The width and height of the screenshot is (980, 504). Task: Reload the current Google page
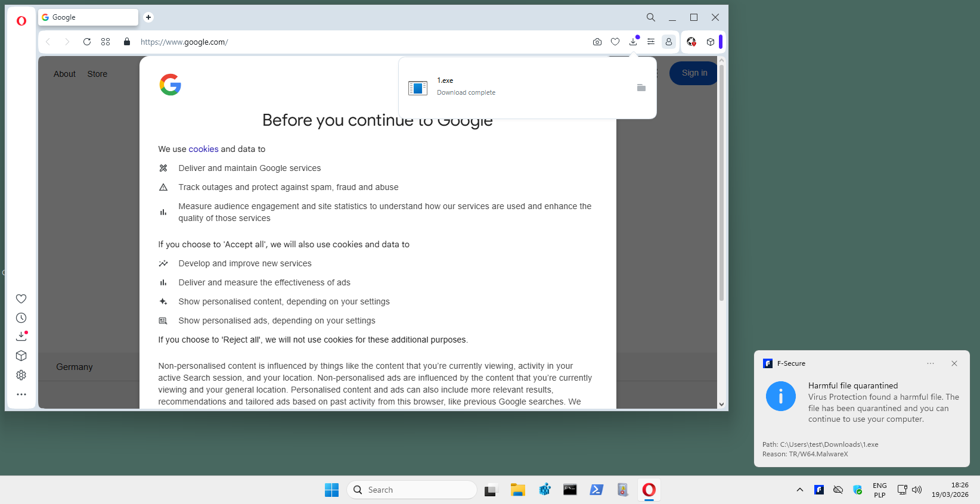coord(87,42)
